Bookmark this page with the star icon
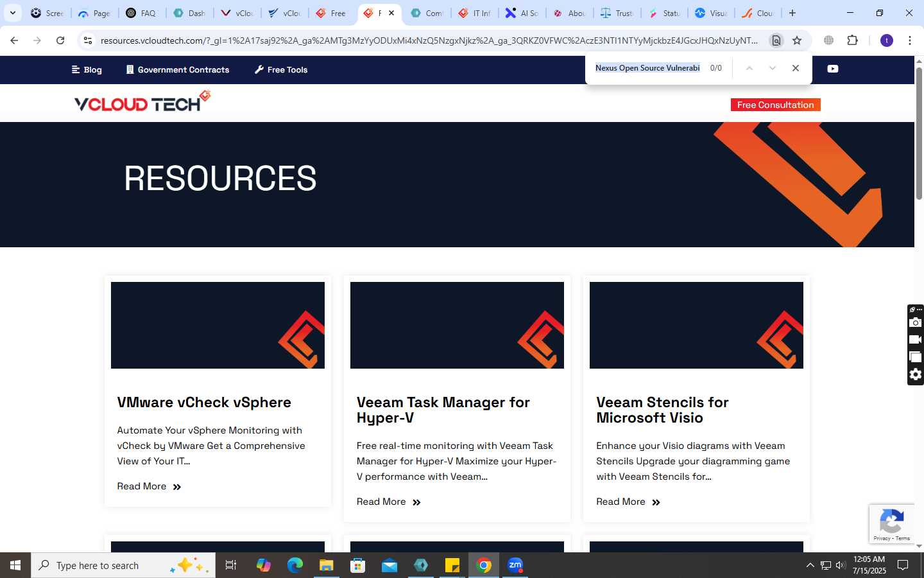Image resolution: width=924 pixels, height=578 pixels. [797, 40]
